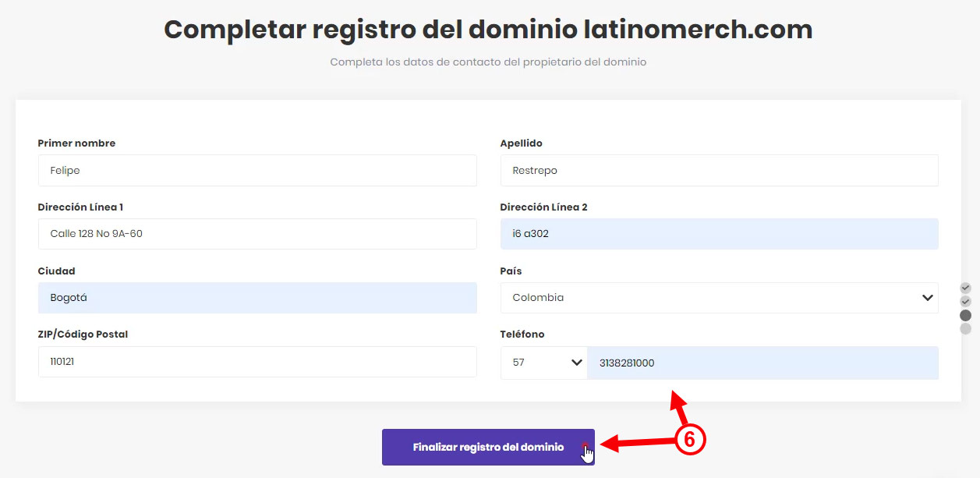This screenshot has height=478, width=980.
Task: Focus the Apellido field containing Restrepo
Action: tap(719, 170)
